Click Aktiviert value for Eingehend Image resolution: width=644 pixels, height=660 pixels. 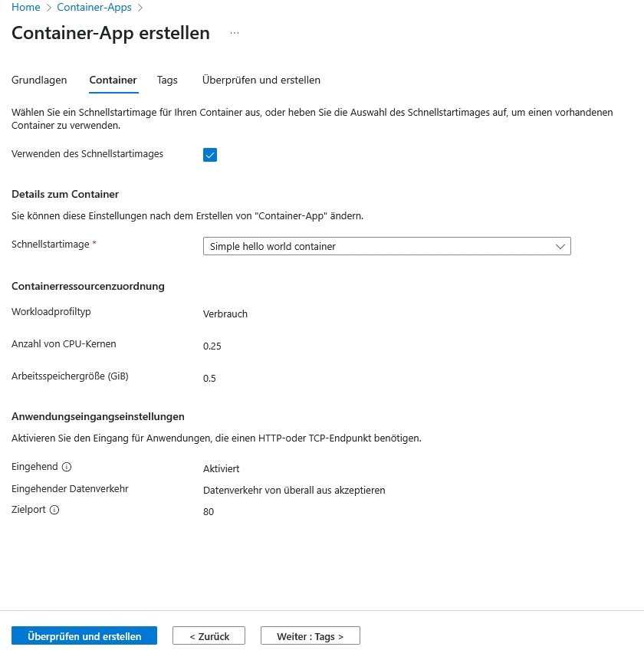(x=222, y=468)
